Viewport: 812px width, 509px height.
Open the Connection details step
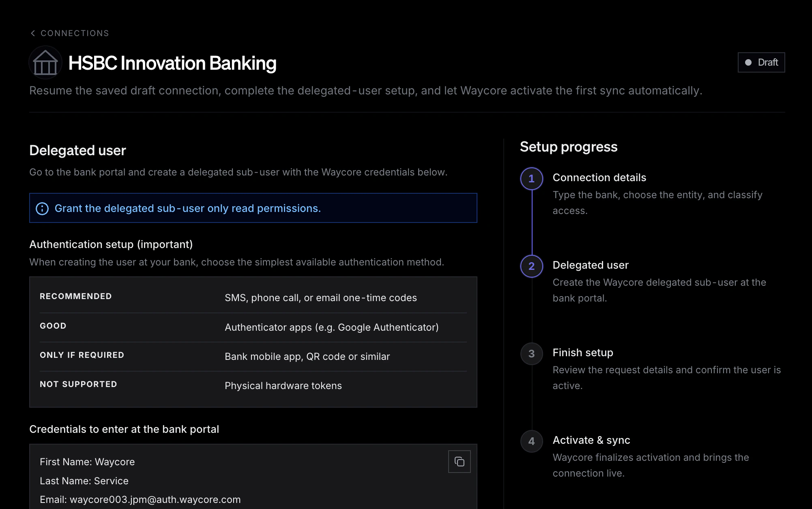[599, 178]
